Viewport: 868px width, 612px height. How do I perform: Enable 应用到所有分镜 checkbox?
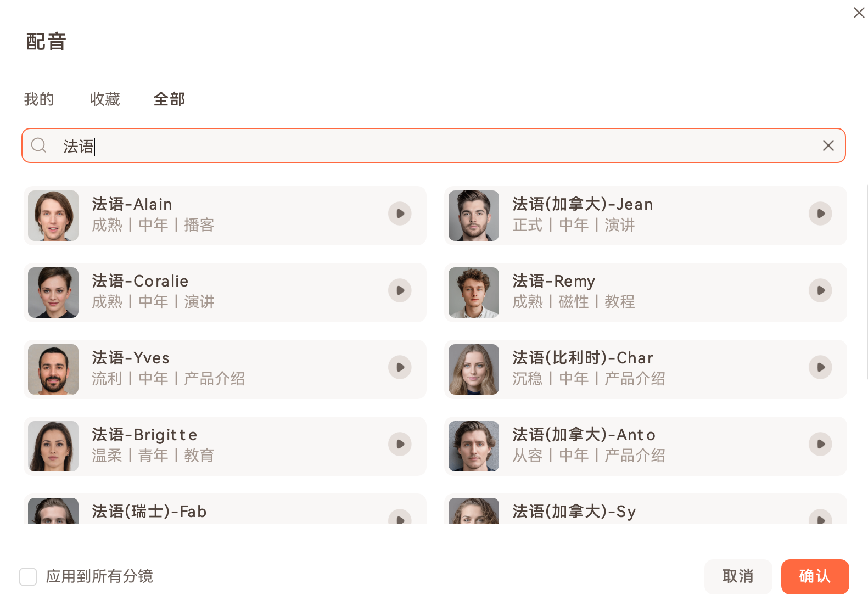[x=28, y=577]
